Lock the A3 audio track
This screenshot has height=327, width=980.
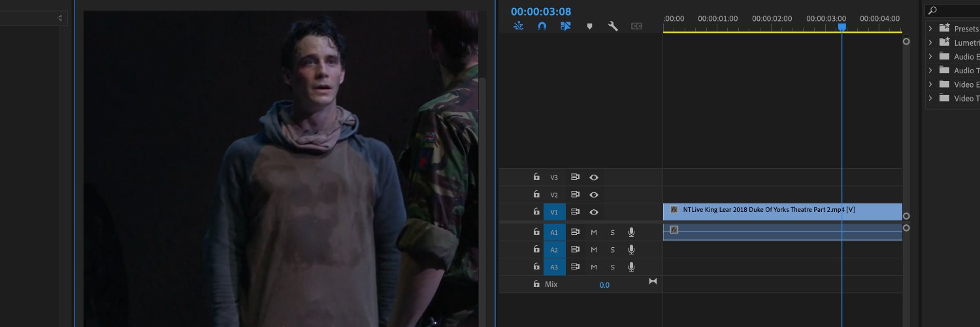[x=536, y=267]
